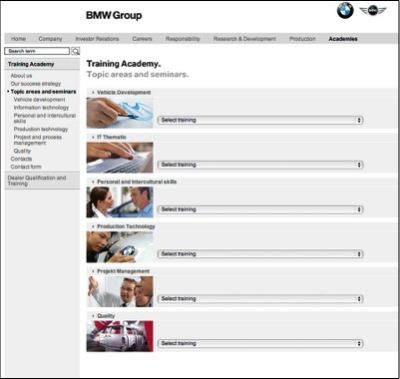Open the Contacts sidebar link
The image size is (400, 379).
(x=21, y=159)
